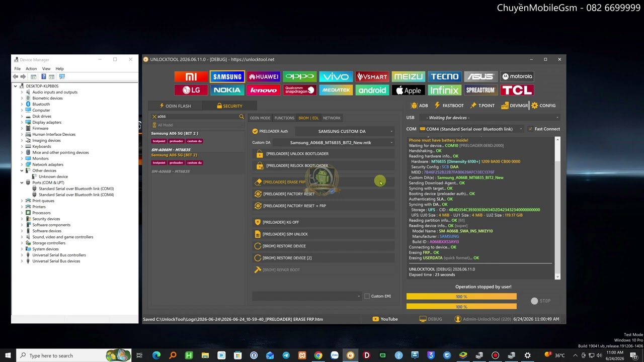Open Google Chrome from the taskbar
Image resolution: width=644 pixels, height=362 pixels.
click(x=318, y=355)
